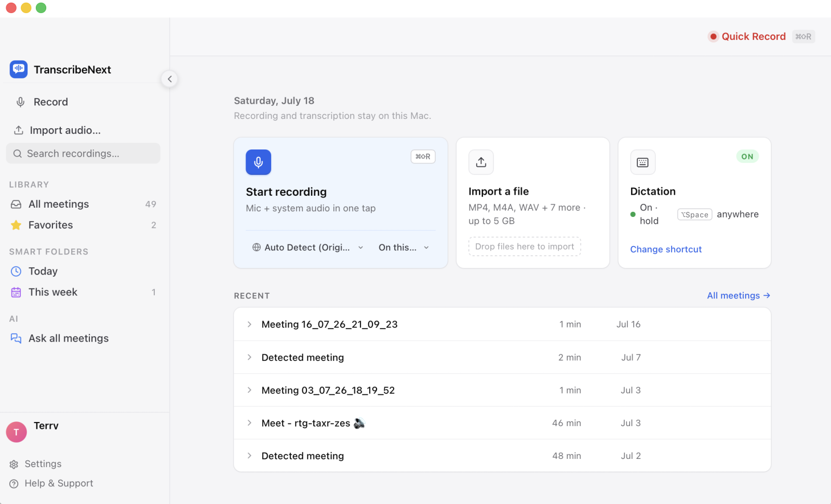Click the globe icon by Auto Detect

click(257, 248)
